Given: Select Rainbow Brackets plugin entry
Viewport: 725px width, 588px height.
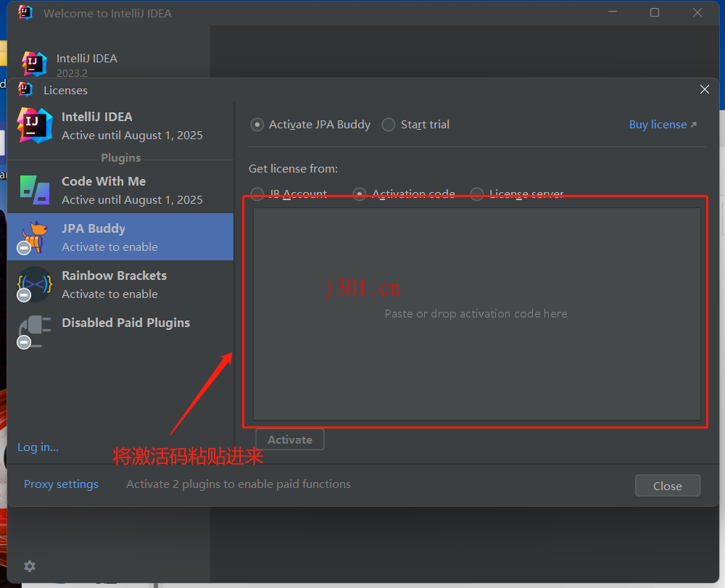Looking at the screenshot, I should 120,284.
